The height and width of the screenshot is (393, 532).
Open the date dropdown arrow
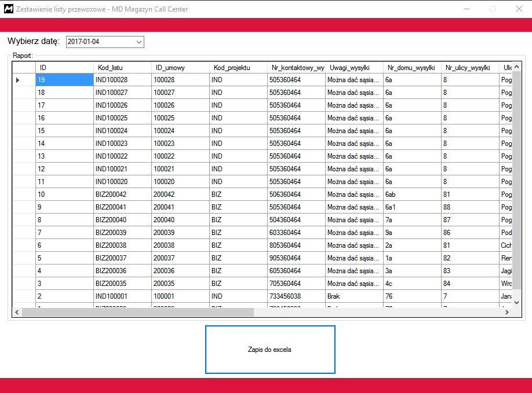click(139, 42)
